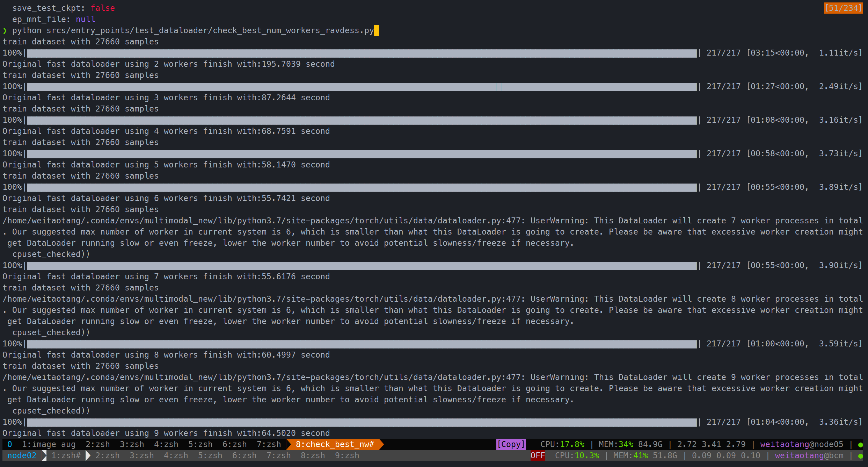Click UserWarning line about 9 worker processes
This screenshot has width=868, height=467.
click(x=432, y=377)
